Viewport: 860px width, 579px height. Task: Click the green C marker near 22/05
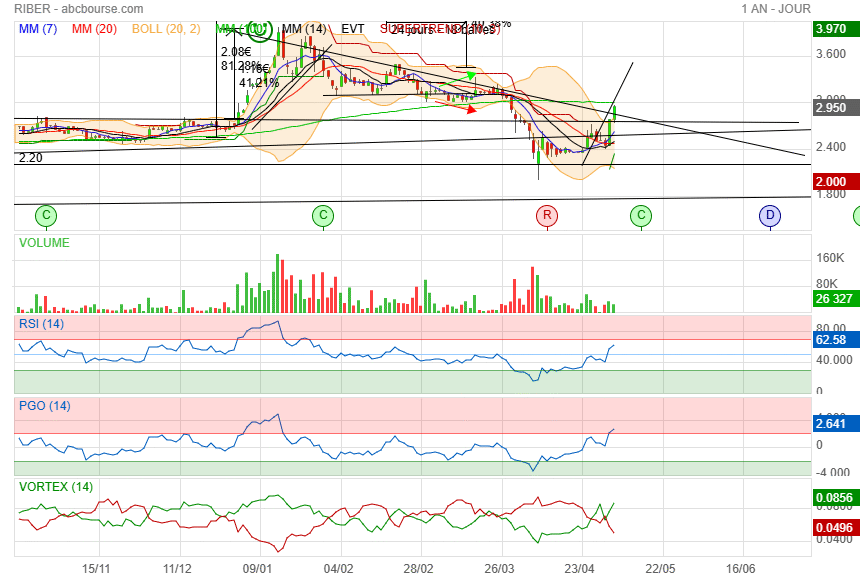(641, 215)
